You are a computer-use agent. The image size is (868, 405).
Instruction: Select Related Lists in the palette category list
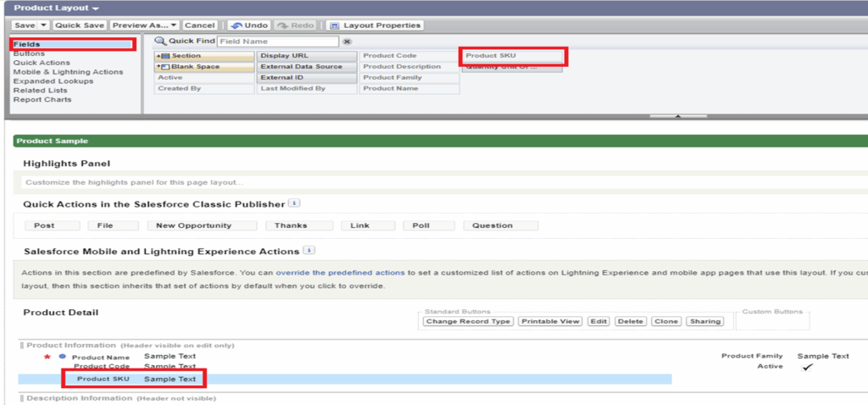coord(40,91)
